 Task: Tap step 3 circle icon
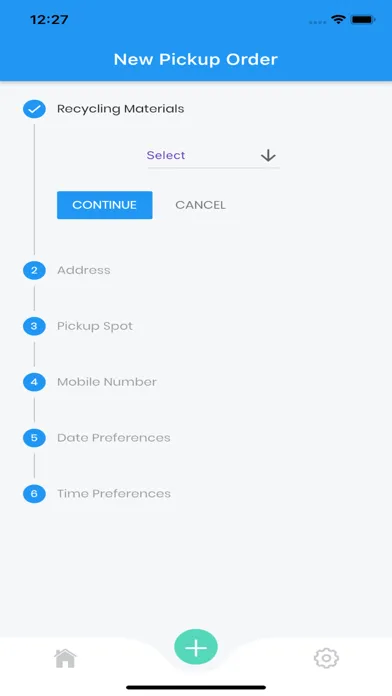pos(34,326)
